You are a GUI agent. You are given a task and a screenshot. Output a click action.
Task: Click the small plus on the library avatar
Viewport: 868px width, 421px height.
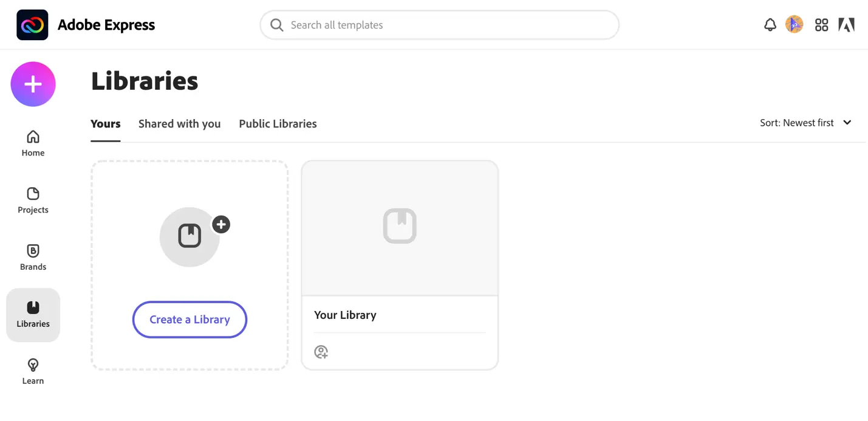[221, 224]
